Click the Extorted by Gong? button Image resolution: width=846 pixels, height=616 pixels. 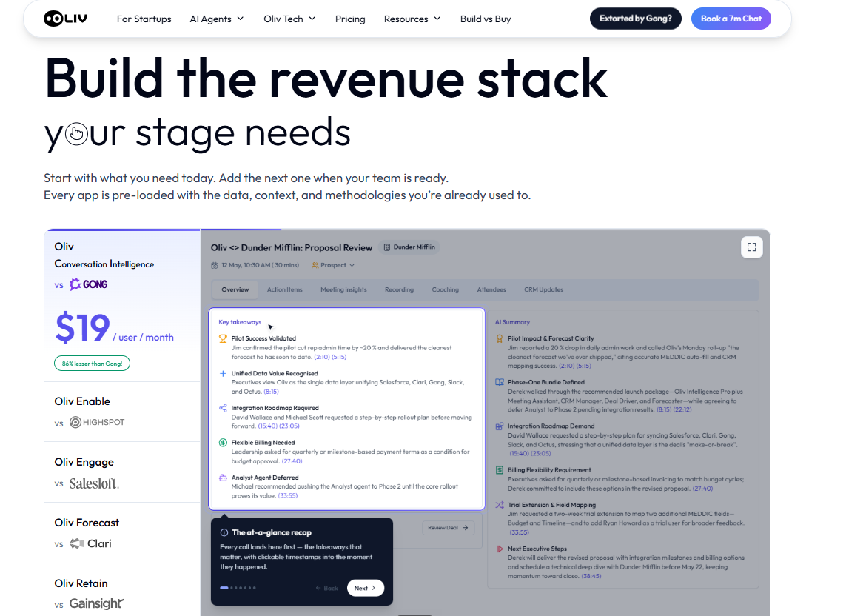pos(636,19)
